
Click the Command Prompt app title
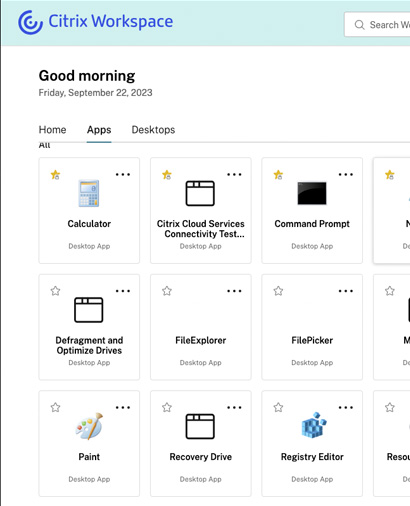(312, 224)
